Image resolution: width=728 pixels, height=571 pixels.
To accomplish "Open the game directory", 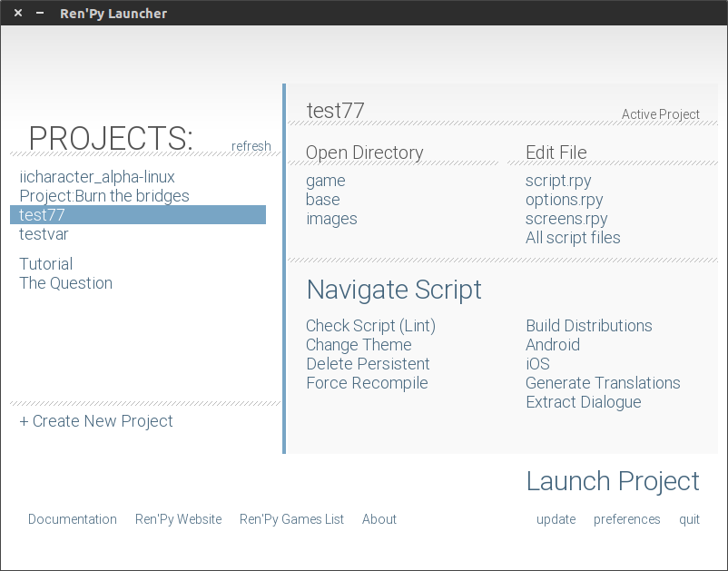I will (326, 181).
